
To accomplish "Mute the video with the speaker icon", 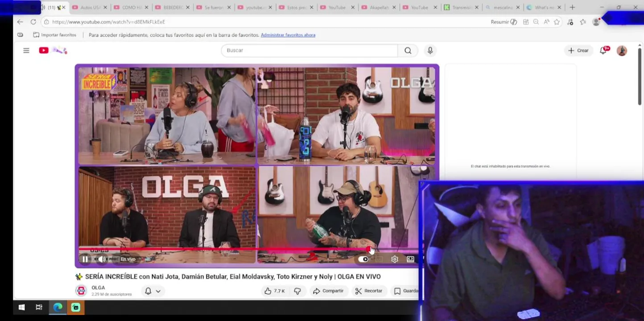I will click(102, 259).
